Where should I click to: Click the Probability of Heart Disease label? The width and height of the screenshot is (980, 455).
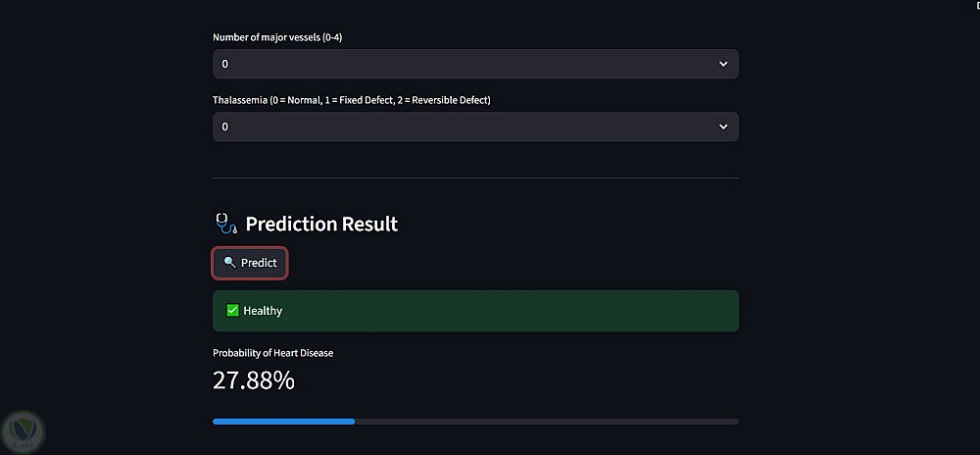point(272,353)
